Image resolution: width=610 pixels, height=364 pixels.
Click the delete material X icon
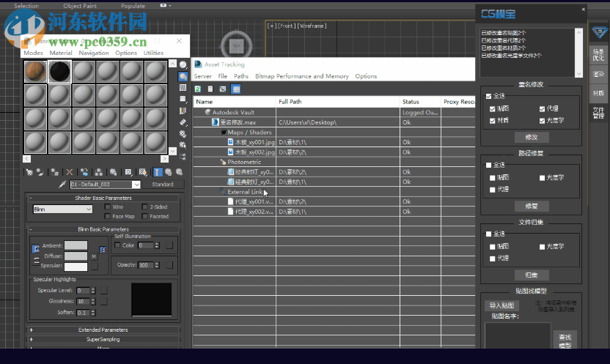[70, 172]
